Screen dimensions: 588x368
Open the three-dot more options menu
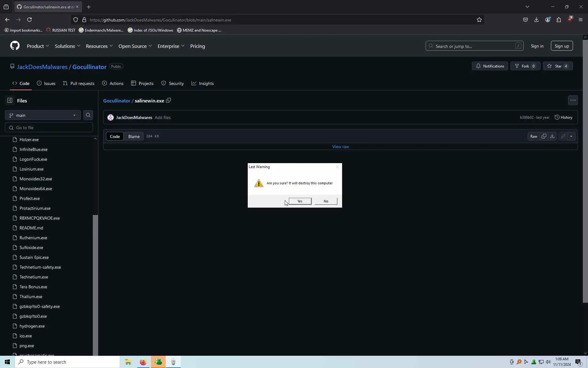point(573,100)
